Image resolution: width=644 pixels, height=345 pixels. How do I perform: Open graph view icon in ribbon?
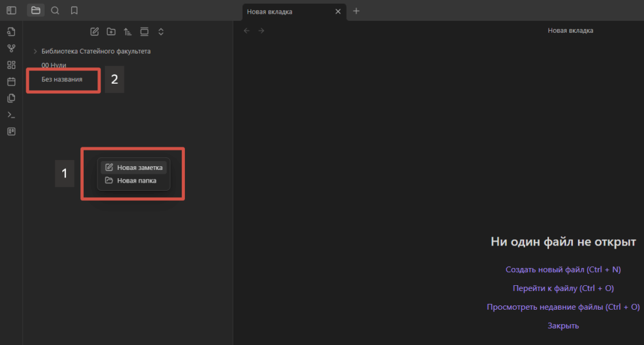(11, 48)
